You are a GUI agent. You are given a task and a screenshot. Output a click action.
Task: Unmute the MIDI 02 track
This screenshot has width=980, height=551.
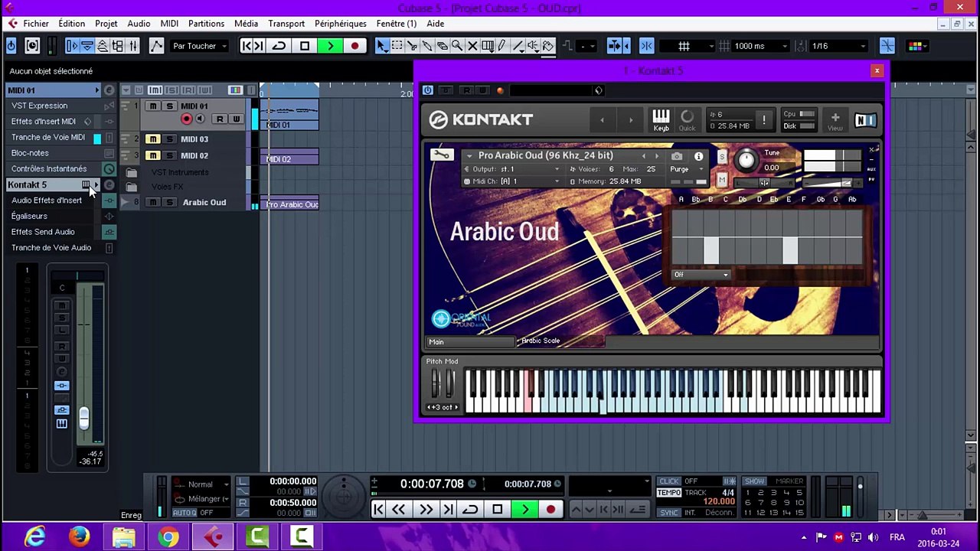(x=153, y=155)
